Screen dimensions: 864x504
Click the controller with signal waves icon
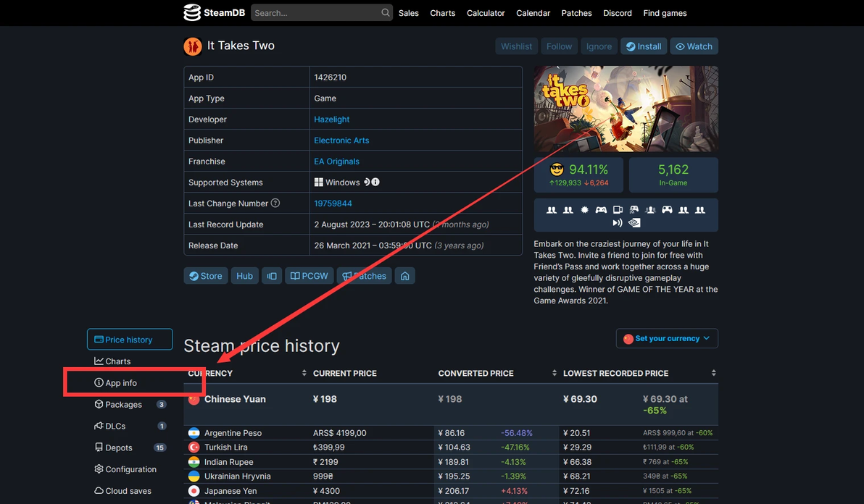(x=634, y=209)
